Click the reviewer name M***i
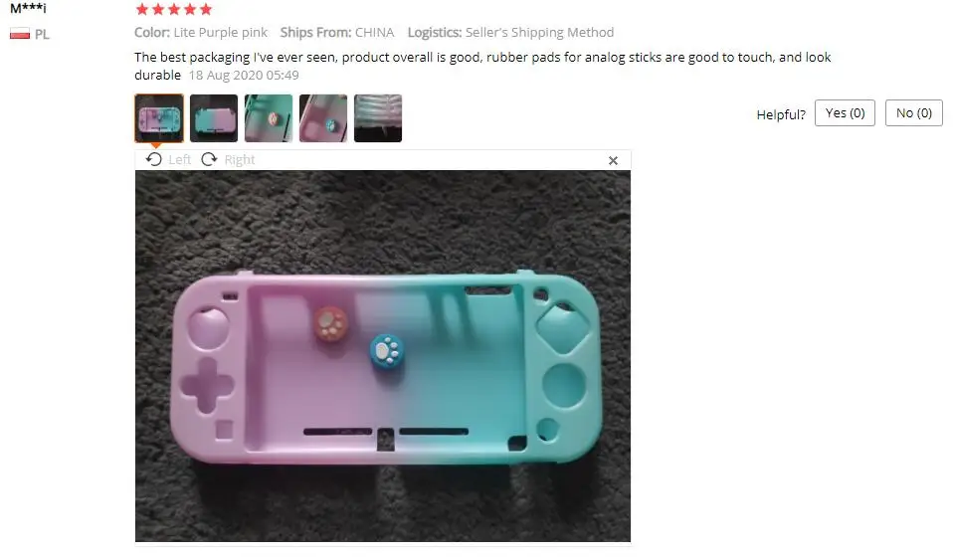 (x=28, y=9)
